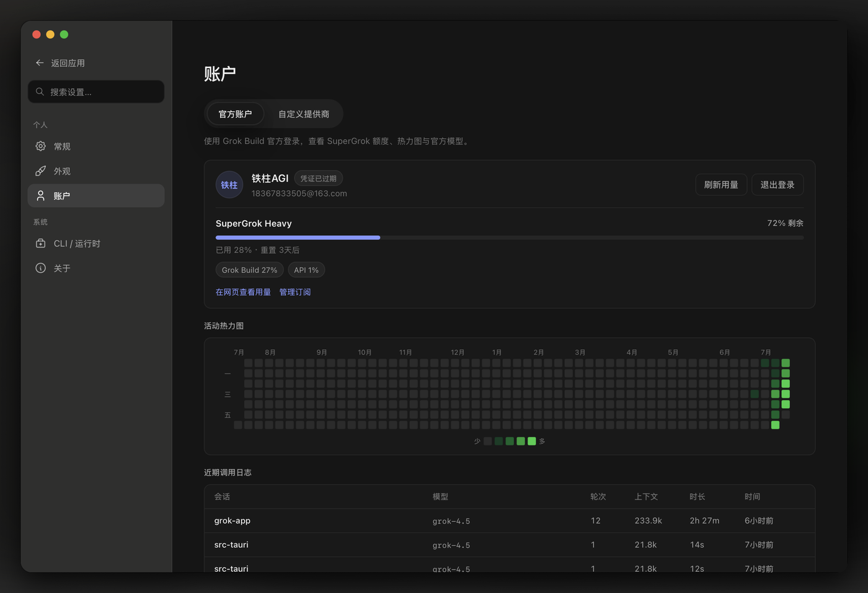Open the CLI / 运行时 settings page
This screenshot has height=593, width=868.
point(96,244)
